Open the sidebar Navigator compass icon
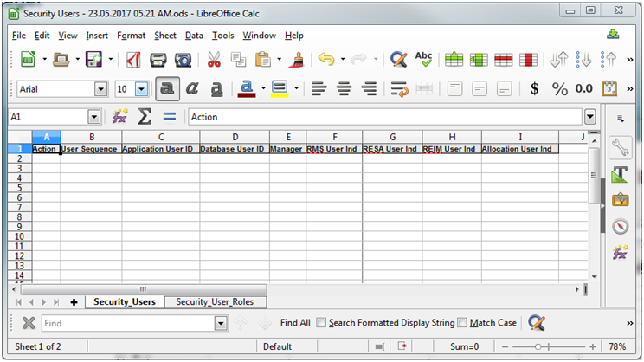 [620, 226]
